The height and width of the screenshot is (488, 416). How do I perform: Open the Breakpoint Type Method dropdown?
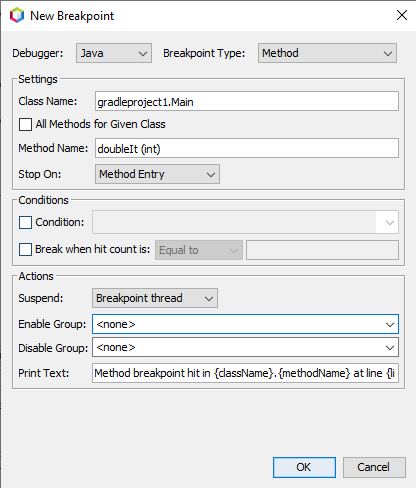pyautogui.click(x=327, y=53)
